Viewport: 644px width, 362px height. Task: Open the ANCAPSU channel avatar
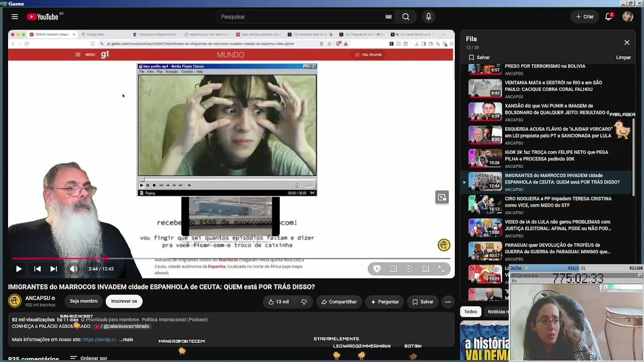pyautogui.click(x=15, y=301)
